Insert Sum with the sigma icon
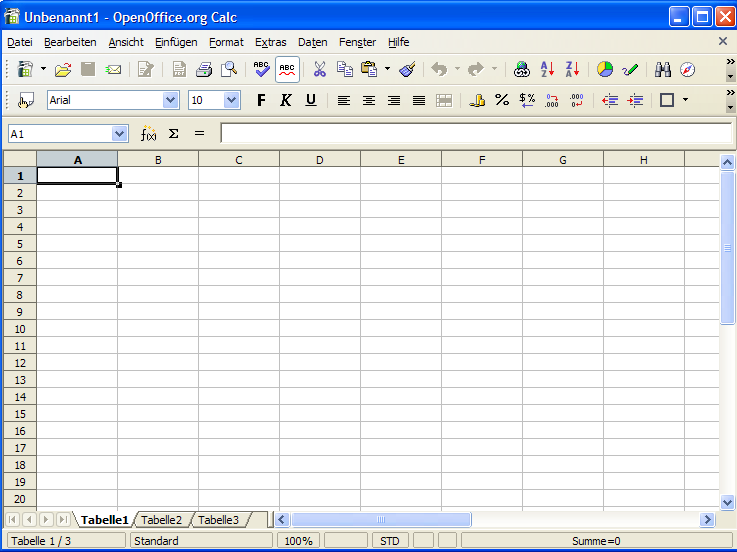 pos(173,134)
